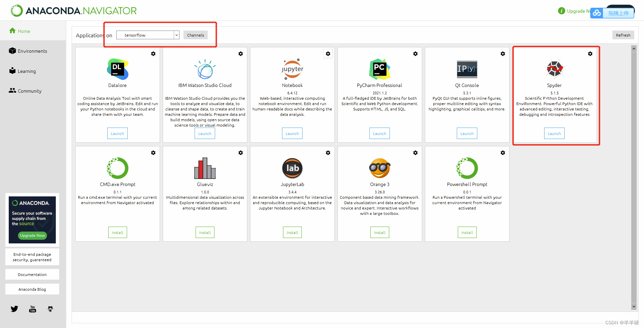Click the Datalore DL app logo

(118, 69)
